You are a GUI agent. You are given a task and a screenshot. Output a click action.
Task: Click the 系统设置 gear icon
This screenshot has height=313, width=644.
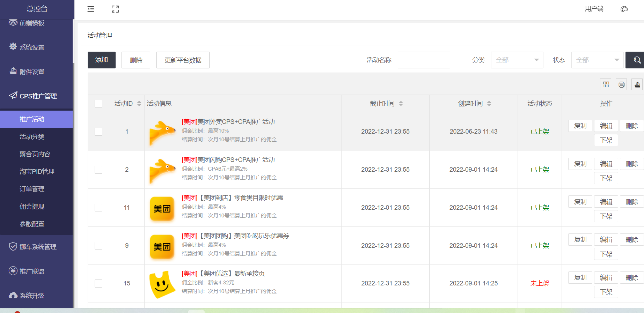[x=13, y=46]
